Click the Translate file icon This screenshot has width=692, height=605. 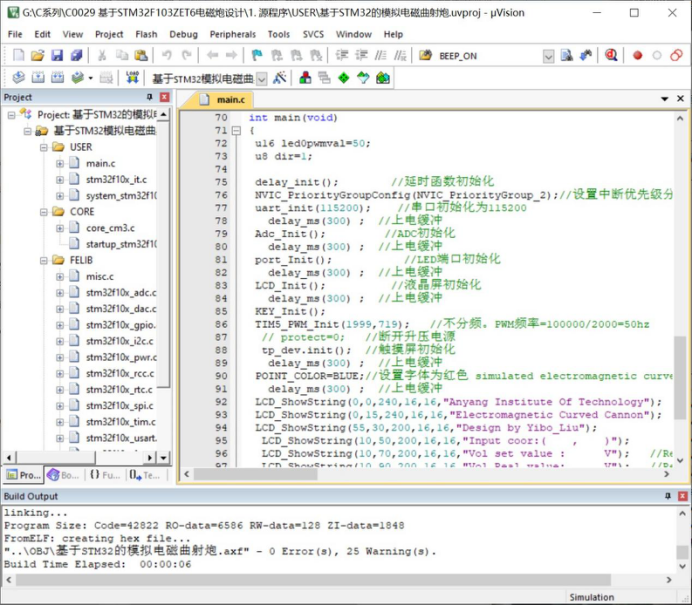coord(19,78)
